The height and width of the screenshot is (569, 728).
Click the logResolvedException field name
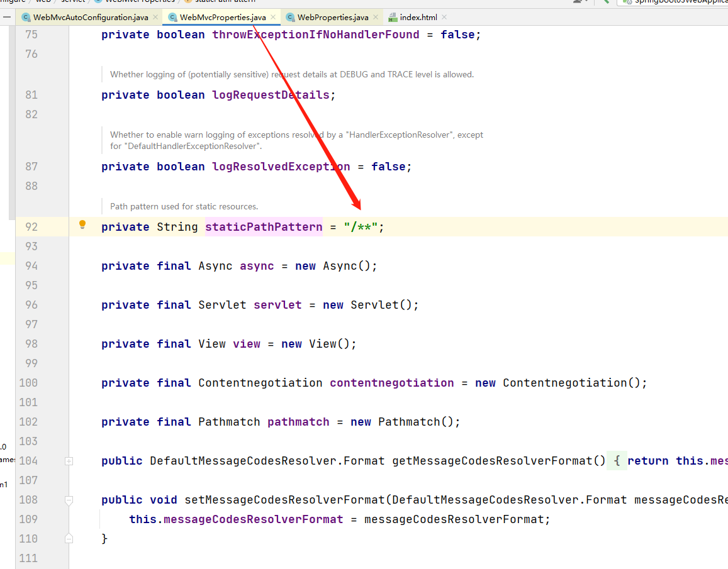click(x=281, y=167)
